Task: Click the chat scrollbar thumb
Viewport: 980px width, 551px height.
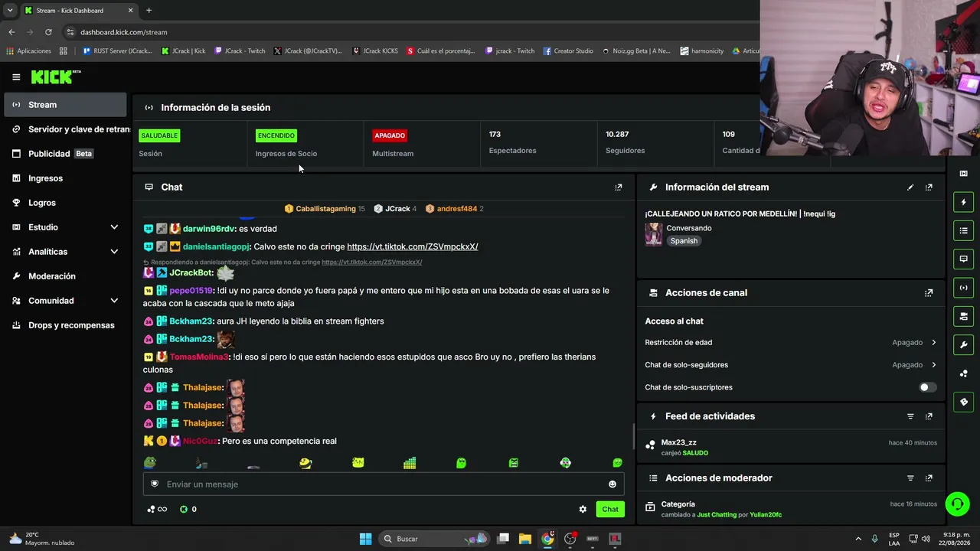Action: (x=633, y=437)
